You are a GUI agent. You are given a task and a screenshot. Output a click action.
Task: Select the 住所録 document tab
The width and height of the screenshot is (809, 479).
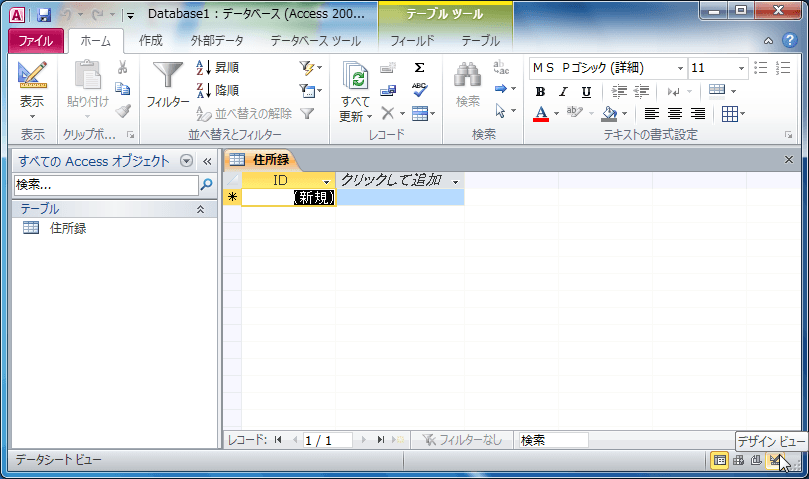pos(261,160)
